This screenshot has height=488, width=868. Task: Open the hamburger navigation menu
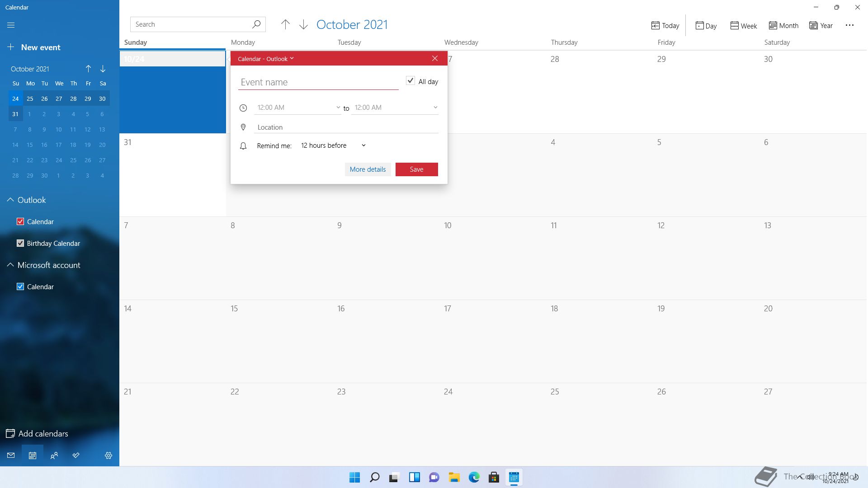(11, 25)
